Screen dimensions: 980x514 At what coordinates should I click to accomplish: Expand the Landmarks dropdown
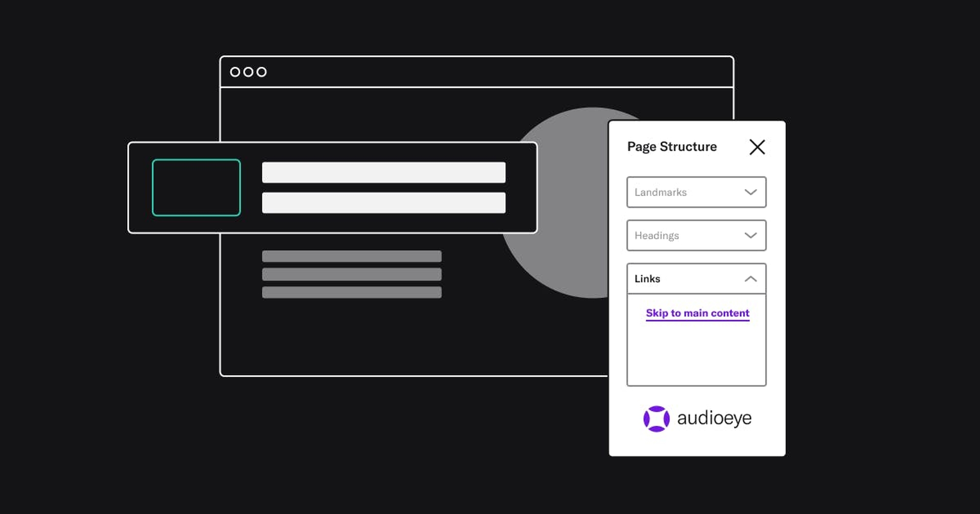[751, 192]
